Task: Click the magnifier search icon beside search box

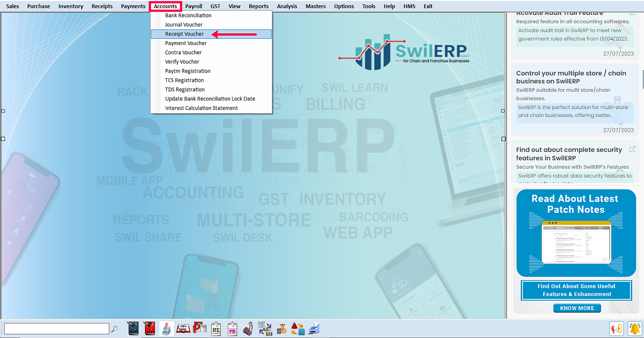Action: click(114, 329)
